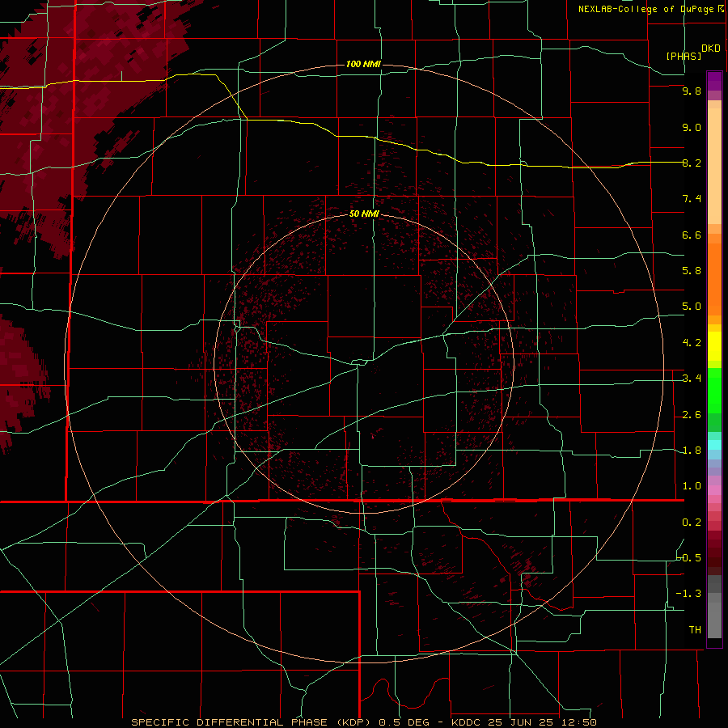
Task: Click the cyan segment of the color scale
Action: tap(714, 445)
